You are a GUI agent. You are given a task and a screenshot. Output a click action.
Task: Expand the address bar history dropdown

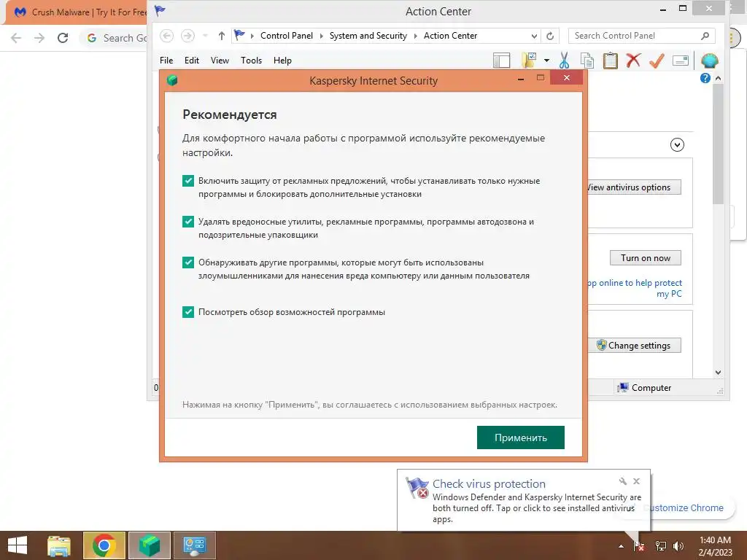(534, 36)
